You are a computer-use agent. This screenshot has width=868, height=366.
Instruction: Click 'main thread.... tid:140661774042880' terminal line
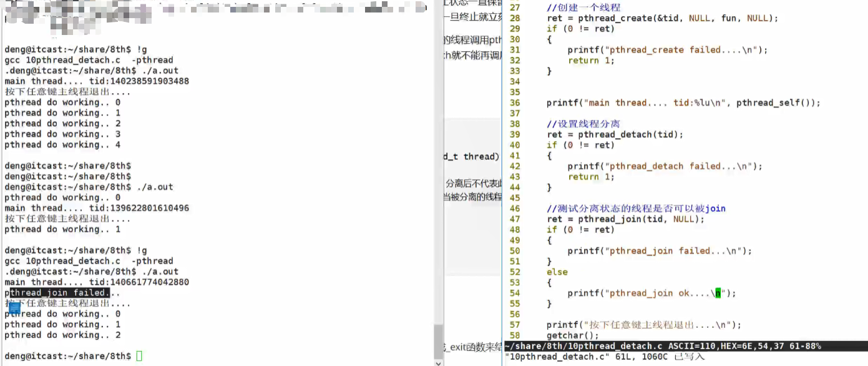(97, 282)
